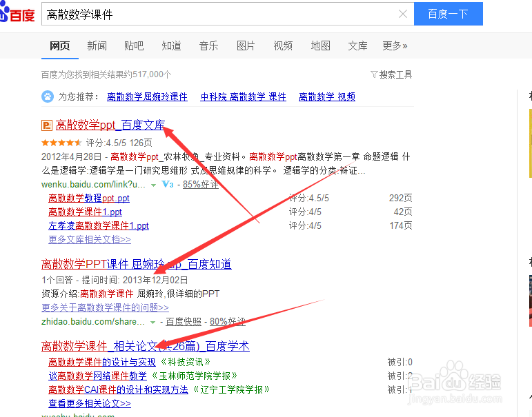Click journal name 《科技资讯》
The width and height of the screenshot is (532, 417).
pos(185,362)
